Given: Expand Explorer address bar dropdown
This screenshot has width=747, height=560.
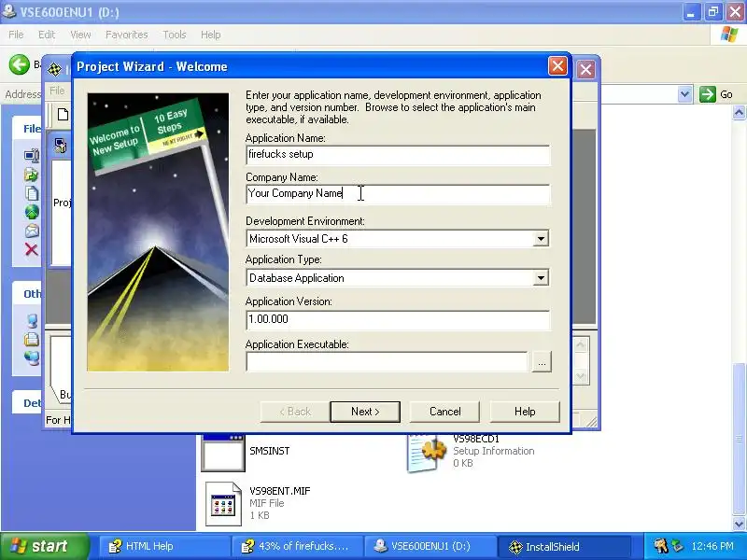Looking at the screenshot, I should 684,94.
